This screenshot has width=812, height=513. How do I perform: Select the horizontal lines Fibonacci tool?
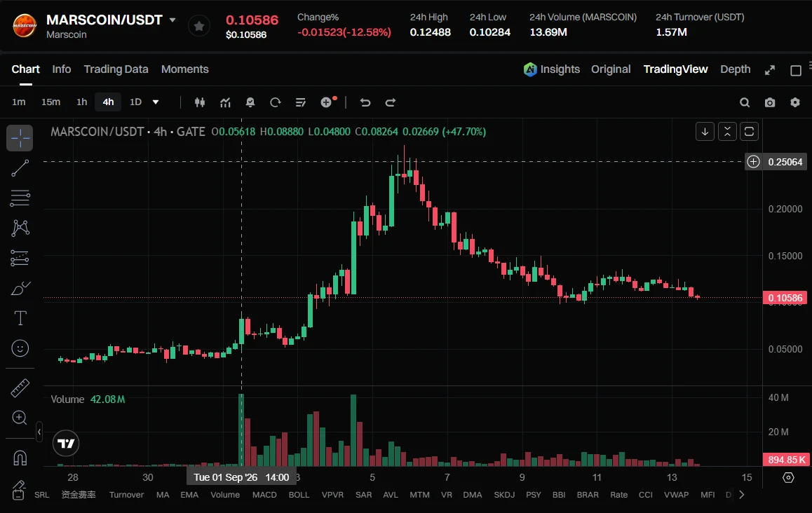(x=20, y=198)
